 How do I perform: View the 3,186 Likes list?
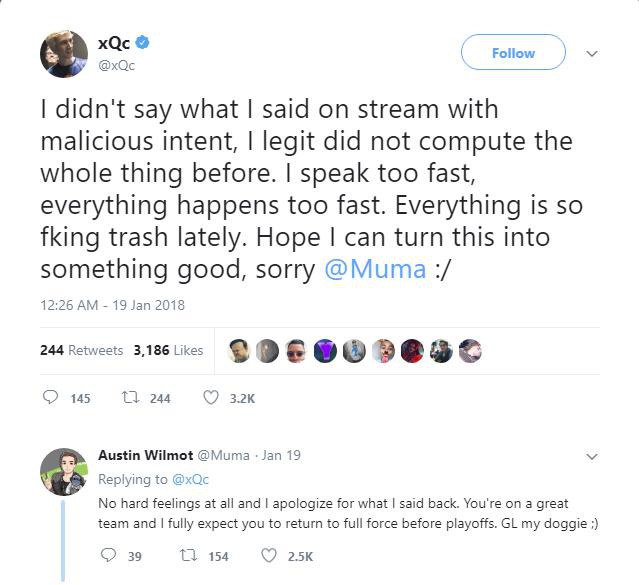tap(168, 350)
